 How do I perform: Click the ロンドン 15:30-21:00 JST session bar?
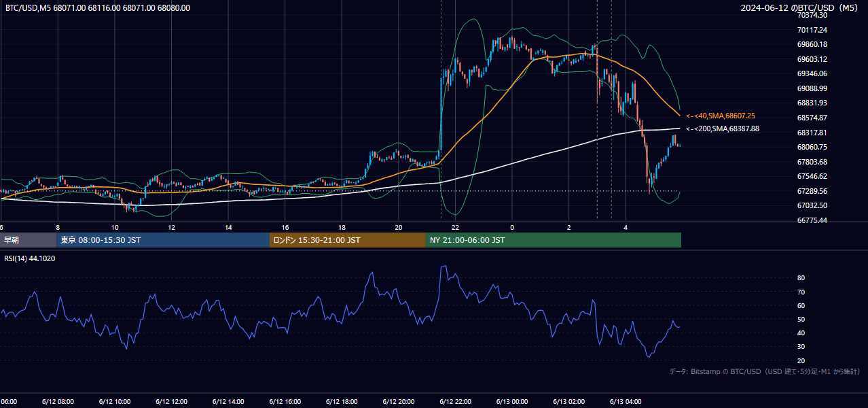click(x=348, y=240)
